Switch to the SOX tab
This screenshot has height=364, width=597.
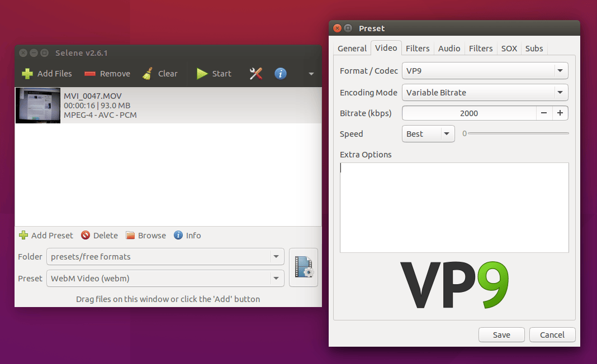(509, 49)
